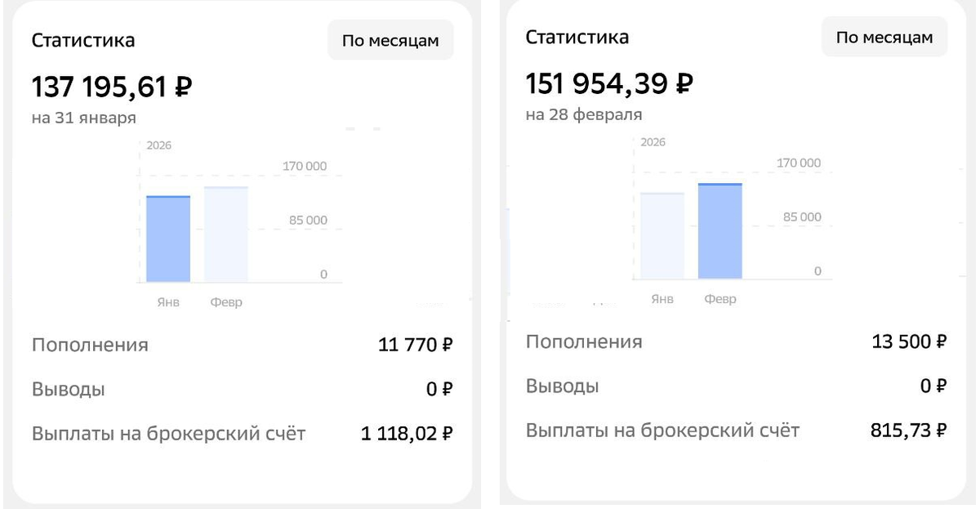The height and width of the screenshot is (509, 980).
Task: Click the 'Февр' label under the right chart
Action: 721,299
